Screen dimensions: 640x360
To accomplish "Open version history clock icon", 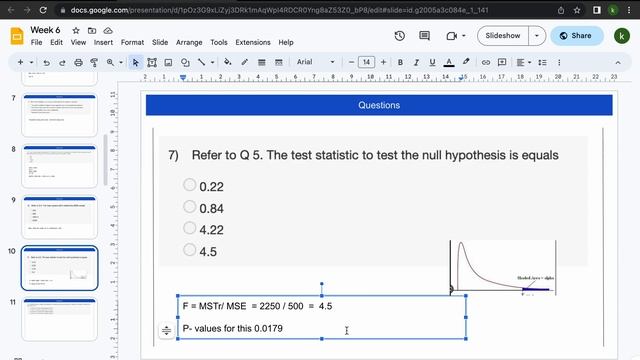I will pyautogui.click(x=400, y=36).
